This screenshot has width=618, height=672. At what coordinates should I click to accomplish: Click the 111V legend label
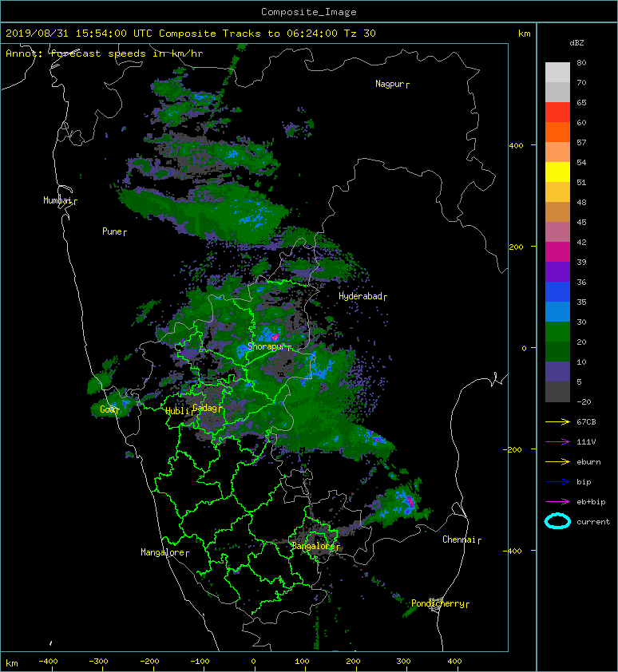click(x=586, y=442)
